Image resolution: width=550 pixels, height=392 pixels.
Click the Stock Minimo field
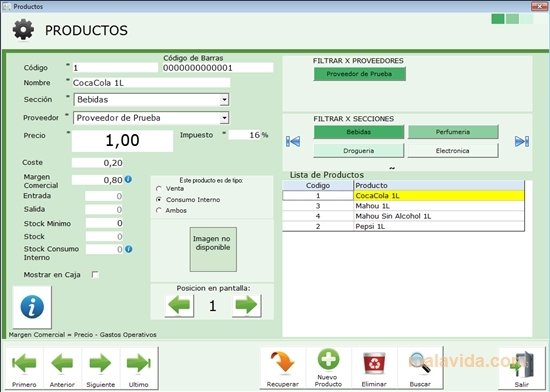click(x=104, y=223)
